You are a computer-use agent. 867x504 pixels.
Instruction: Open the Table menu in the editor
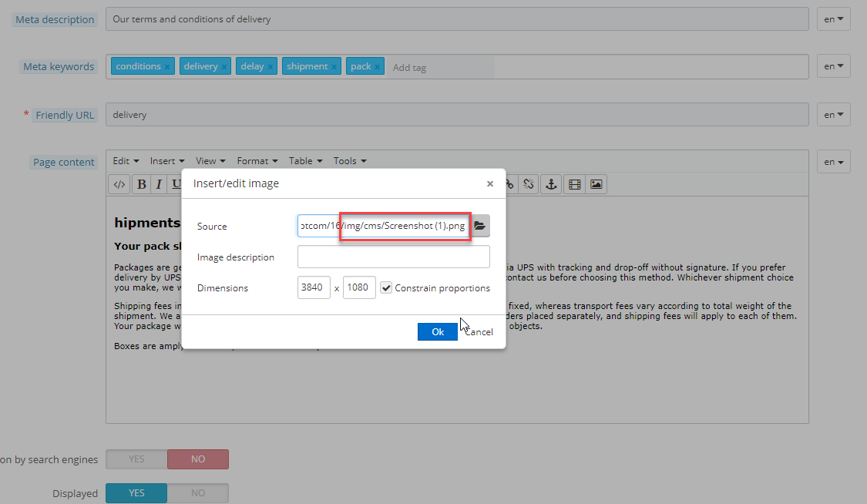[305, 161]
